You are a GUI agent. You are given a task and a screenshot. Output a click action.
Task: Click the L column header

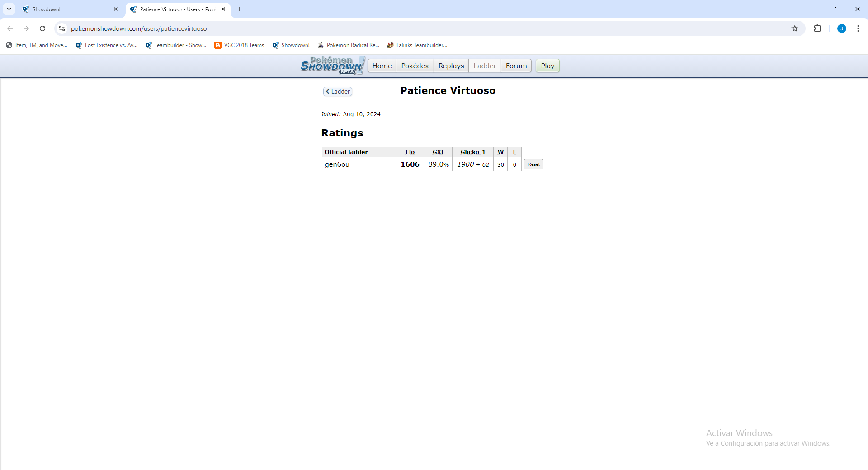[514, 152]
